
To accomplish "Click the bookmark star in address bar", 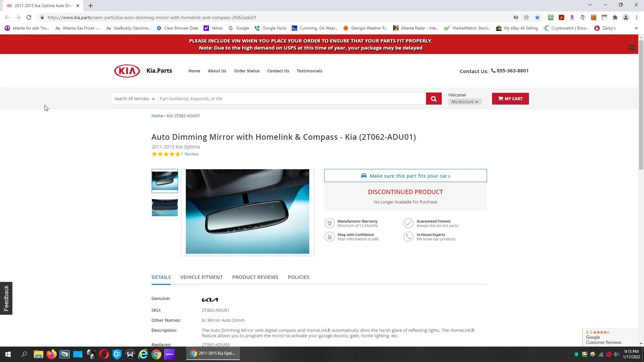I will (537, 17).
